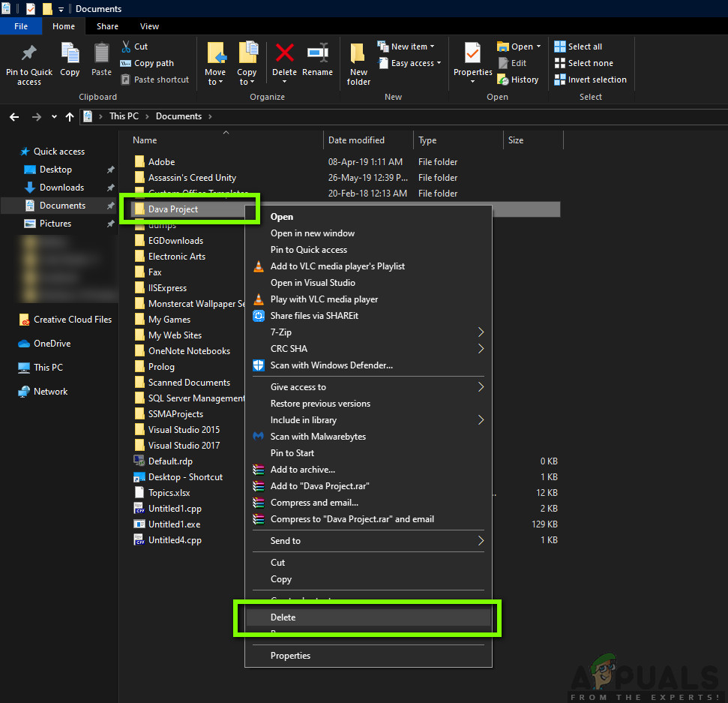Click the Rename ribbon icon
The width and height of the screenshot is (728, 703).
318,53
